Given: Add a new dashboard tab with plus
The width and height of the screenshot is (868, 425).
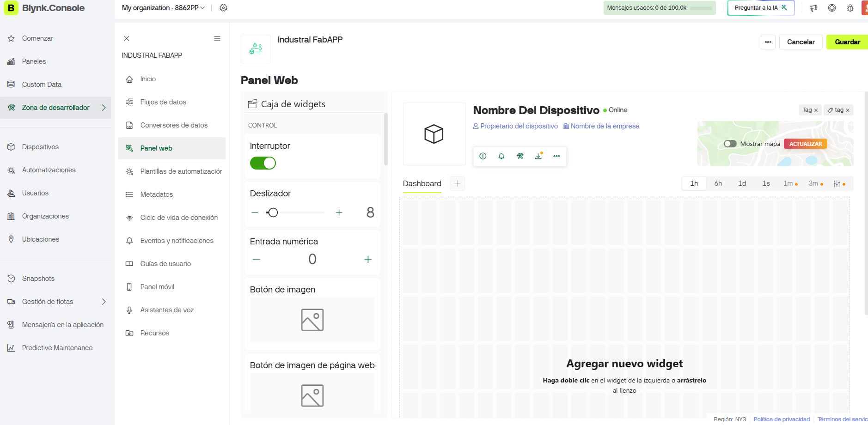Looking at the screenshot, I should click(x=457, y=183).
